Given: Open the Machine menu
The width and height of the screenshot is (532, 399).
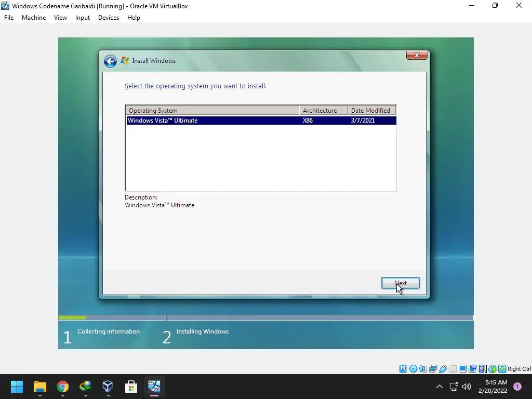Looking at the screenshot, I should tap(34, 18).
